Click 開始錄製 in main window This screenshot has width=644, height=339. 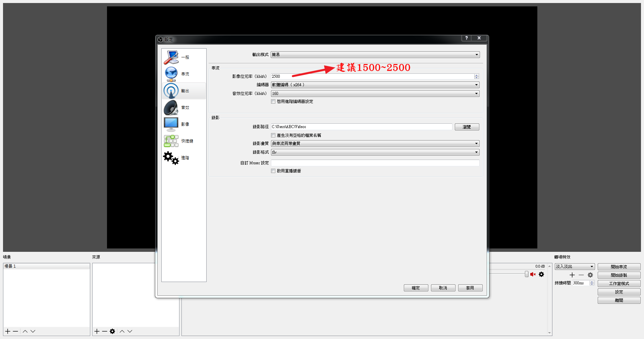[x=619, y=275]
